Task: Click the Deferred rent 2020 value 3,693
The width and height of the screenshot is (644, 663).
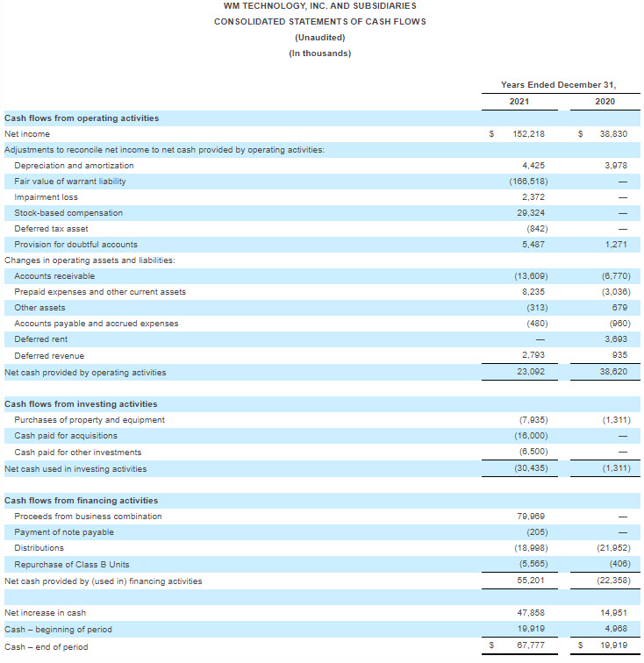Action: pyautogui.click(x=618, y=339)
